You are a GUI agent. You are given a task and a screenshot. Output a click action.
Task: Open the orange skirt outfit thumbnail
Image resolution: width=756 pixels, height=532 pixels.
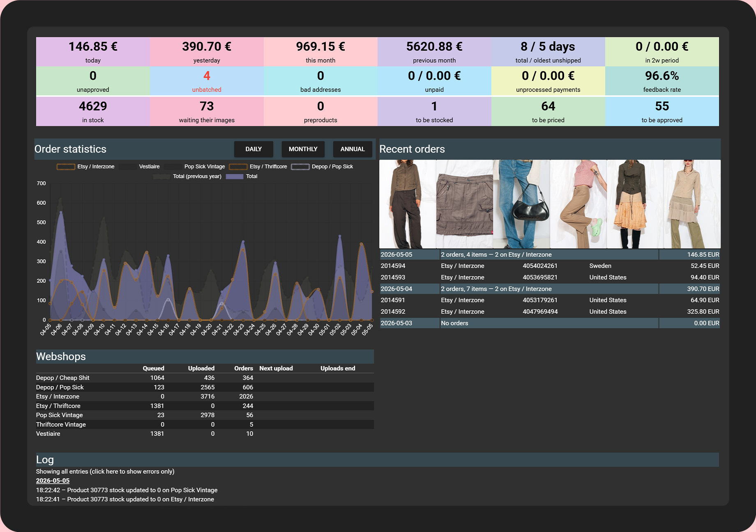pyautogui.click(x=635, y=204)
